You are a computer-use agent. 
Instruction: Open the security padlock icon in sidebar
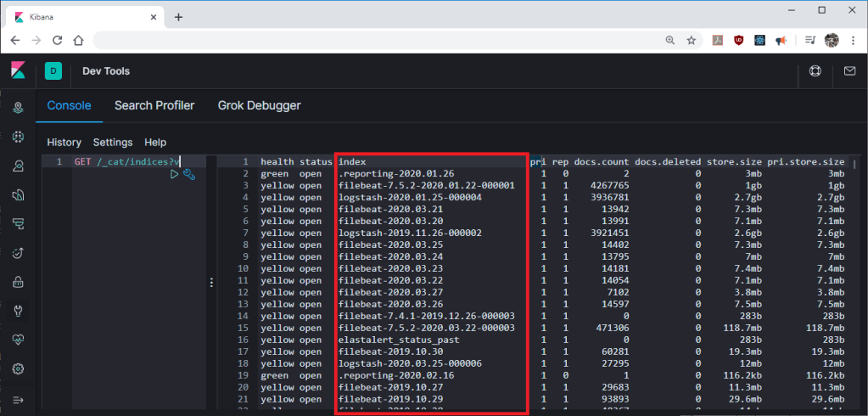coord(18,282)
